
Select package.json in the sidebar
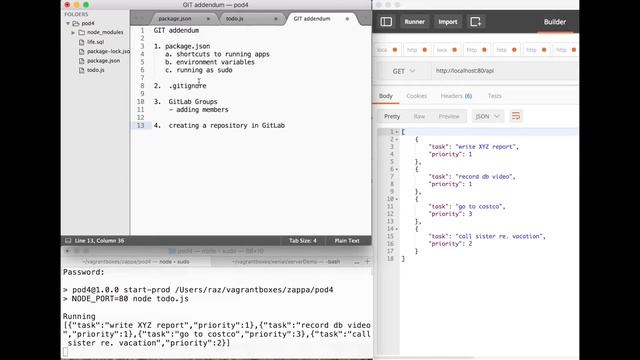pyautogui.click(x=103, y=61)
